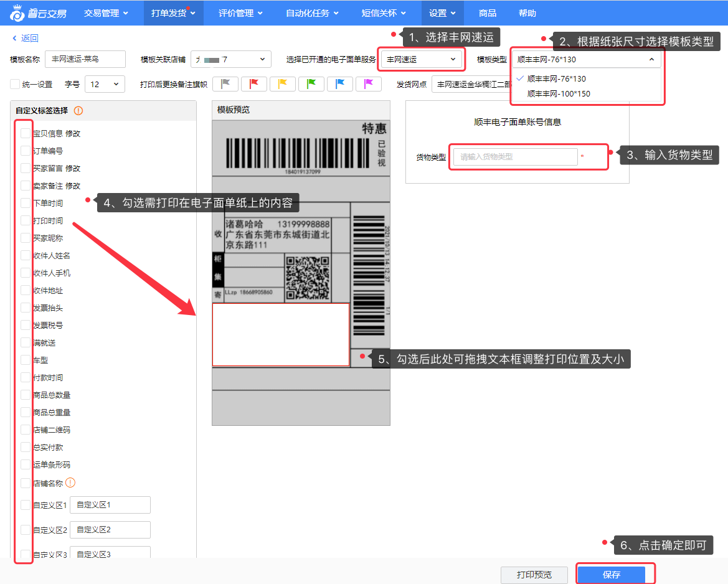This screenshot has width=728, height=584.
Task: Enable the 店铺二维码 checkbox
Action: 25,430
